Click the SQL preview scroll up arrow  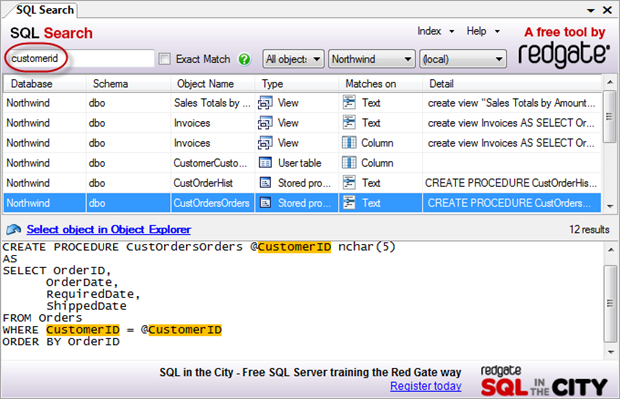click(611, 250)
